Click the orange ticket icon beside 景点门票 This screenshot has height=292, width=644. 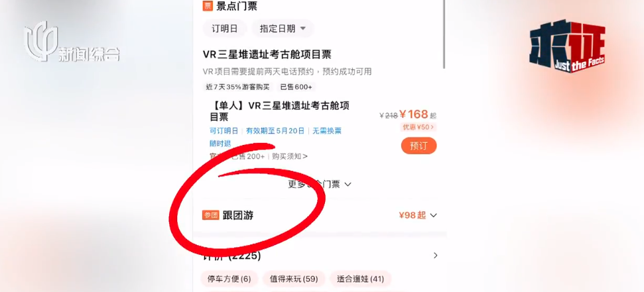coord(208,6)
